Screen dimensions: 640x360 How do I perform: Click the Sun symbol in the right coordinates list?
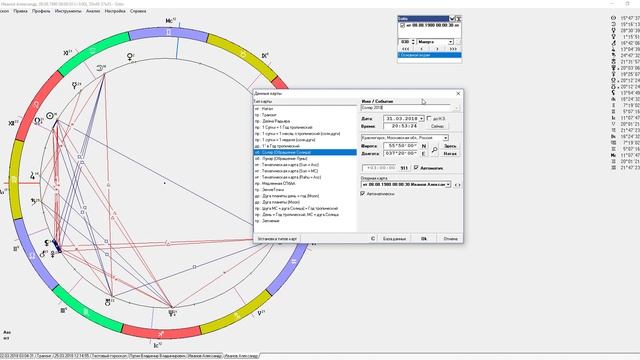click(x=613, y=18)
